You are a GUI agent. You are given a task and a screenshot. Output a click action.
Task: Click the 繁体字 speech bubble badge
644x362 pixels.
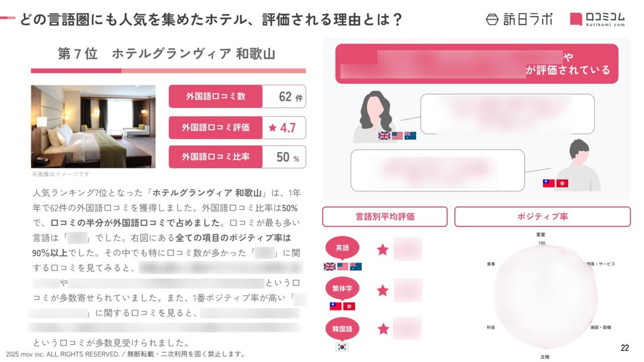342,288
